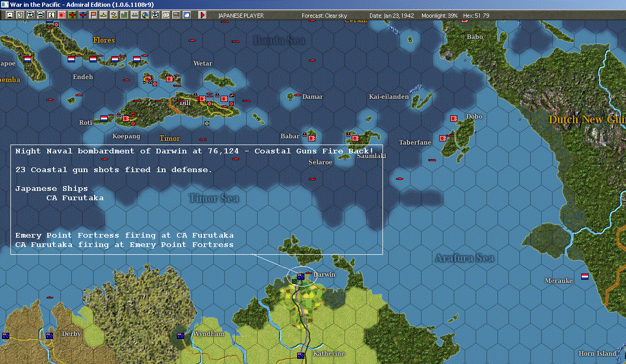This screenshot has width=626, height=364.
Task: Click the Timor island label
Action: pos(170,138)
